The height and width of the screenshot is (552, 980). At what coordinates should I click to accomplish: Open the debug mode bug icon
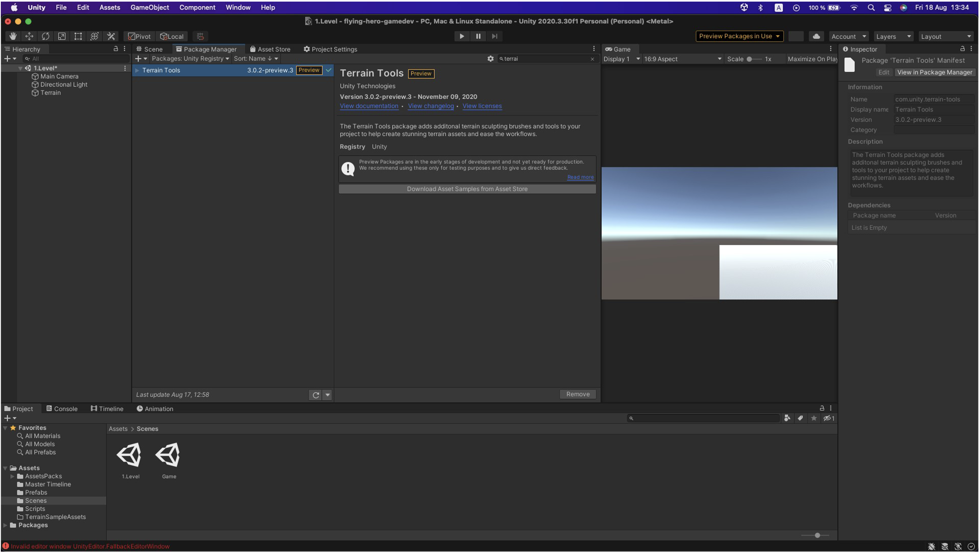pos(931,546)
